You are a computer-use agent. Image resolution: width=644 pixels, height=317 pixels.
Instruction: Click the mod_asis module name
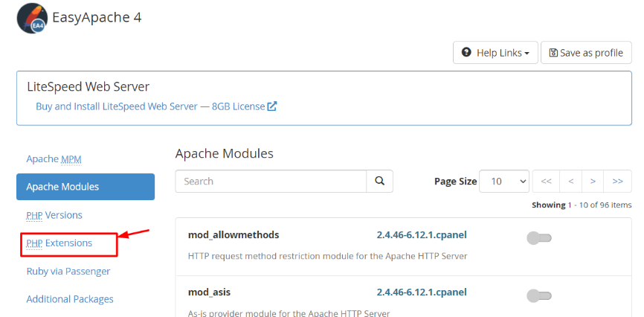coord(209,292)
